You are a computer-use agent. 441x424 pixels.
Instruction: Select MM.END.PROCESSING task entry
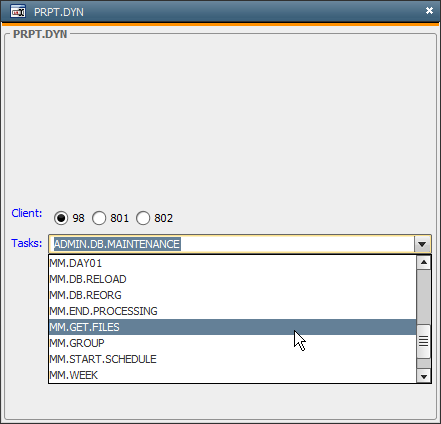233,311
